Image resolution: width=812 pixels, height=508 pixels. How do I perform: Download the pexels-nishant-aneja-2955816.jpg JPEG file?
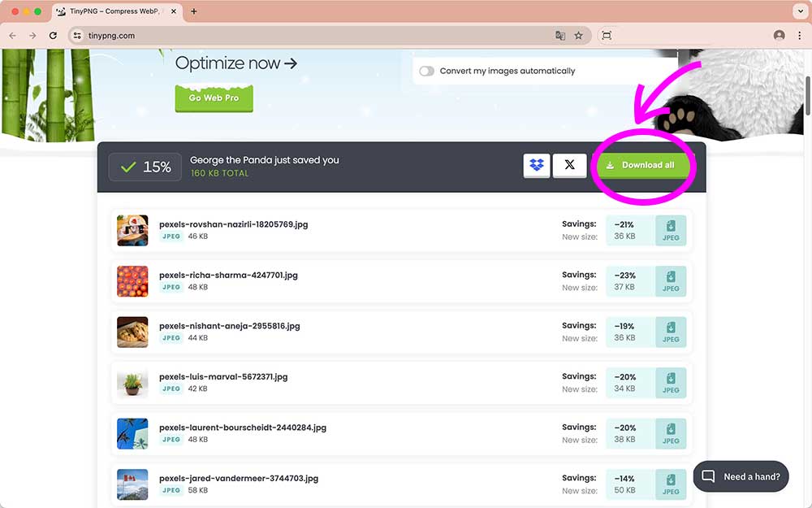671,332
